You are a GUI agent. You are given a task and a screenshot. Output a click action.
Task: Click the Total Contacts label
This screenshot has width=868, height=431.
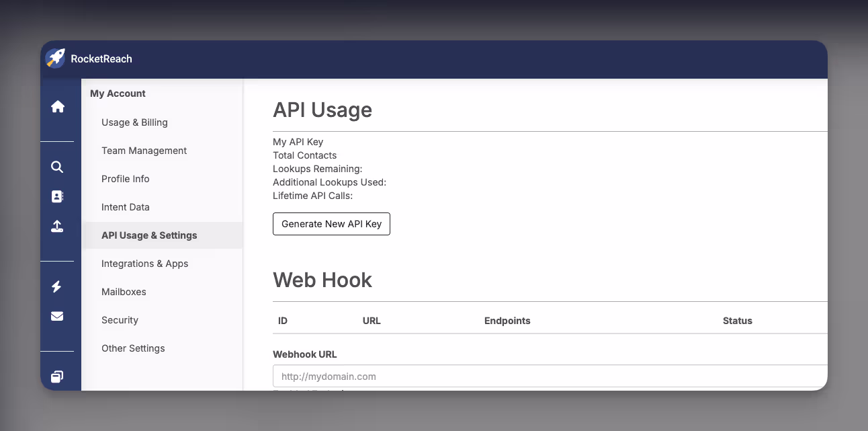304,155
